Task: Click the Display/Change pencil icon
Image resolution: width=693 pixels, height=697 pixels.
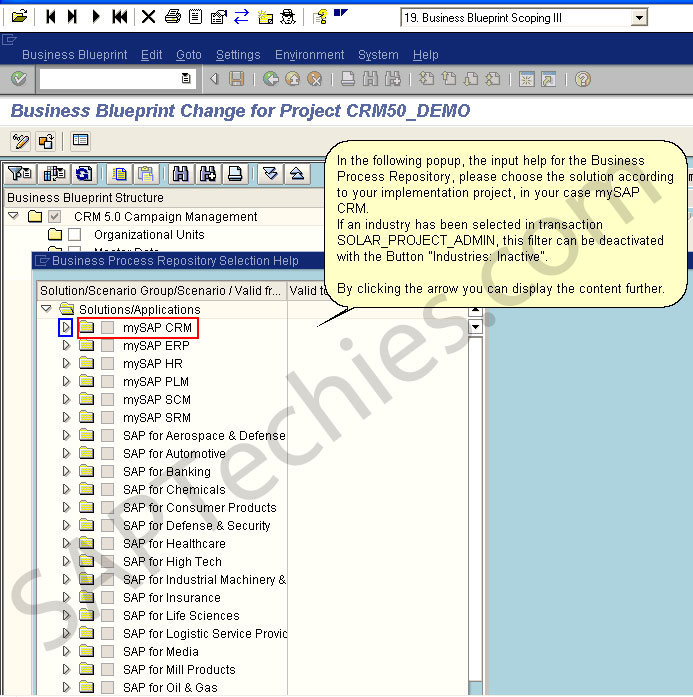Action: click(20, 141)
